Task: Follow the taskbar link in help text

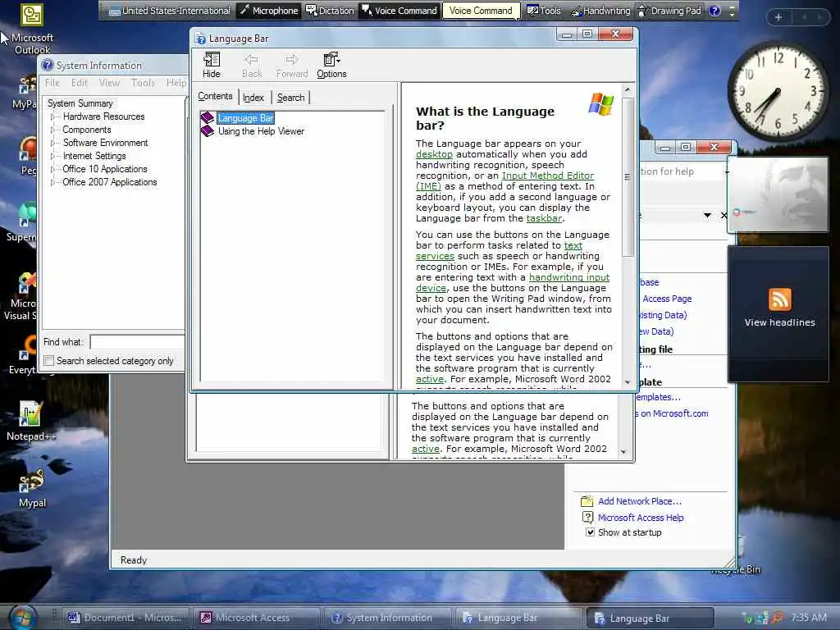Action: point(545,218)
